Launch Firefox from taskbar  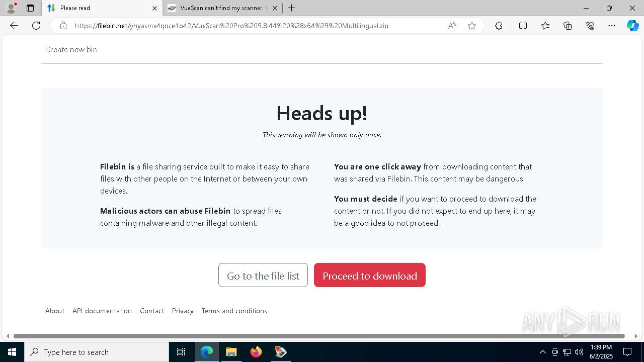click(256, 352)
